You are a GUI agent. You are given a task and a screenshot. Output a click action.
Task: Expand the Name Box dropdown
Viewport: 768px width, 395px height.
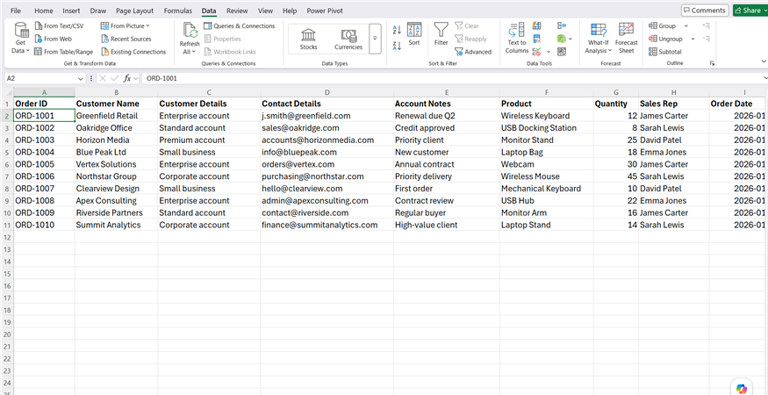pos(80,78)
